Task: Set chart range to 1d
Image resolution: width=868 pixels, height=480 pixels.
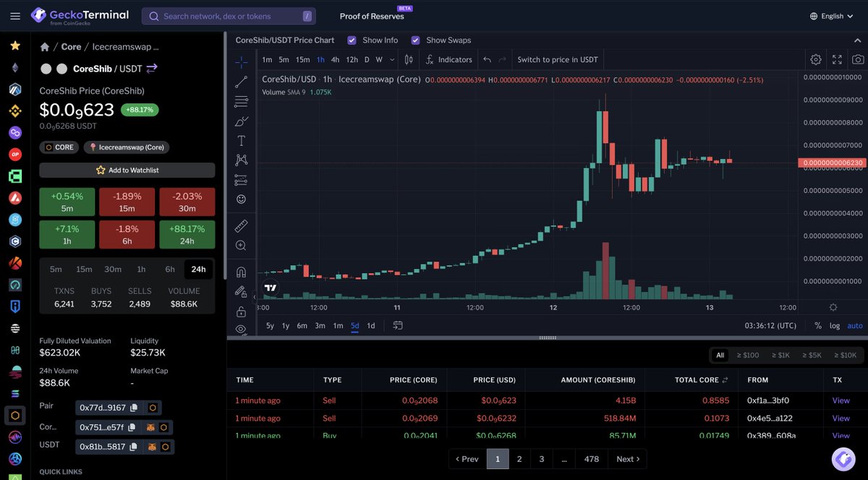Action: 371,325
